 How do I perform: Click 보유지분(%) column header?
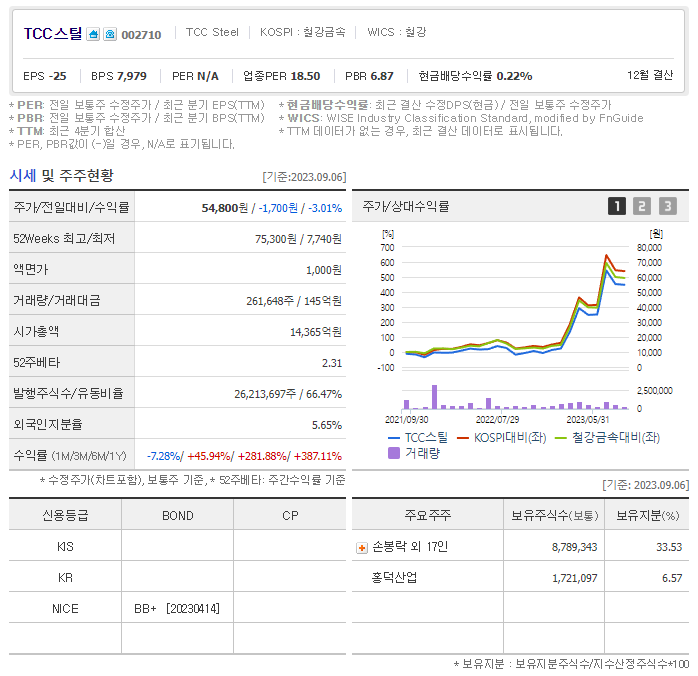click(647, 515)
